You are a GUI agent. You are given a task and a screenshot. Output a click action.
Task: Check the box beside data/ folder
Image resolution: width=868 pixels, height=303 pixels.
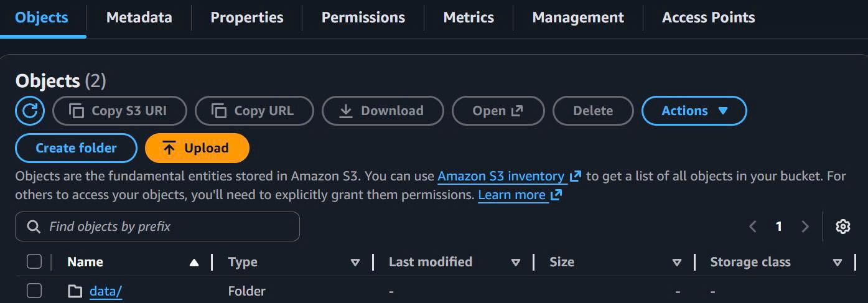click(x=34, y=291)
